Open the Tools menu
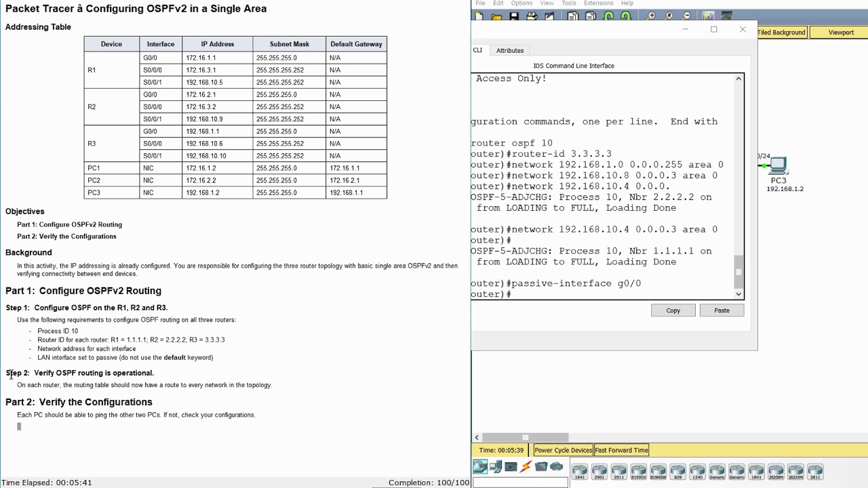This screenshot has height=488, width=868. pyautogui.click(x=569, y=3)
